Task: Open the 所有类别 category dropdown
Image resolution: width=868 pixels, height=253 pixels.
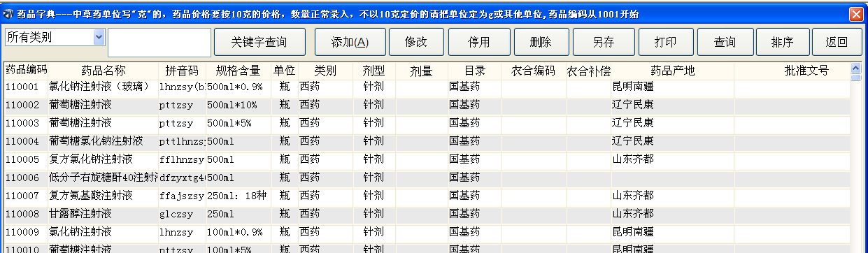Action: pos(99,37)
